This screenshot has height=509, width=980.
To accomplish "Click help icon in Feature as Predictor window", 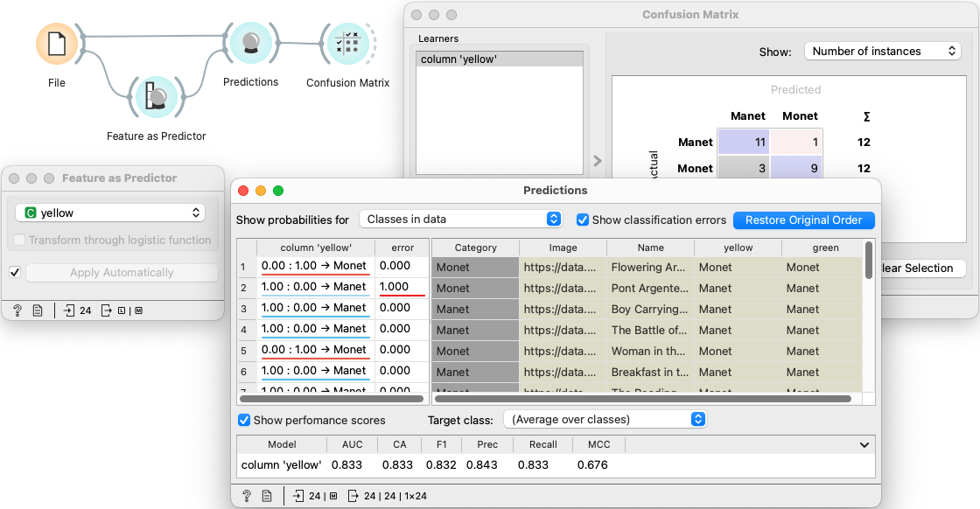I will point(17,310).
